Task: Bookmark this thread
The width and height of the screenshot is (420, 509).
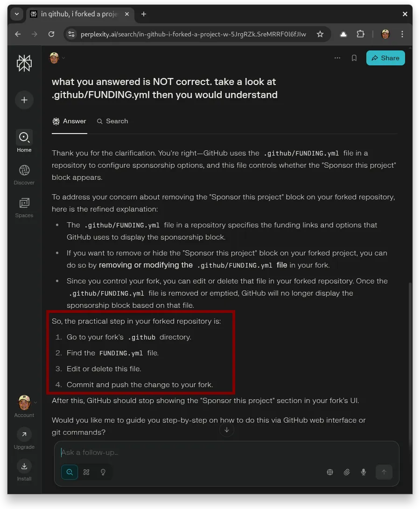Action: (354, 58)
